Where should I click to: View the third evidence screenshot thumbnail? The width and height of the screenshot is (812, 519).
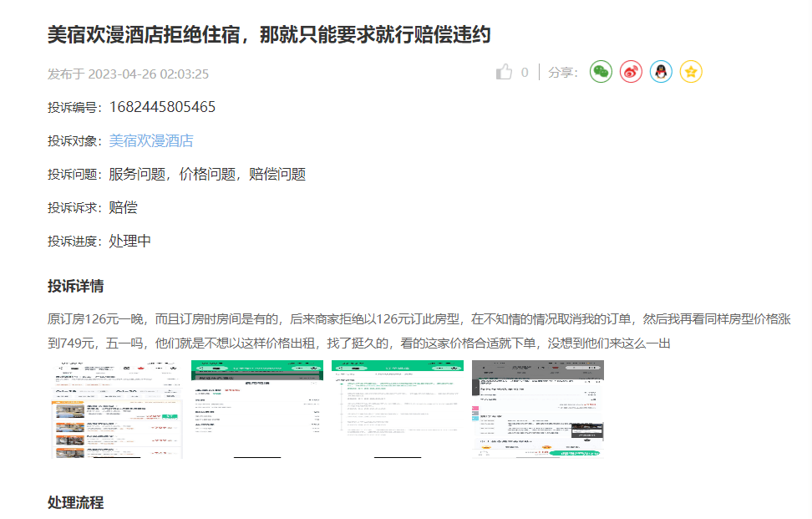click(397, 409)
